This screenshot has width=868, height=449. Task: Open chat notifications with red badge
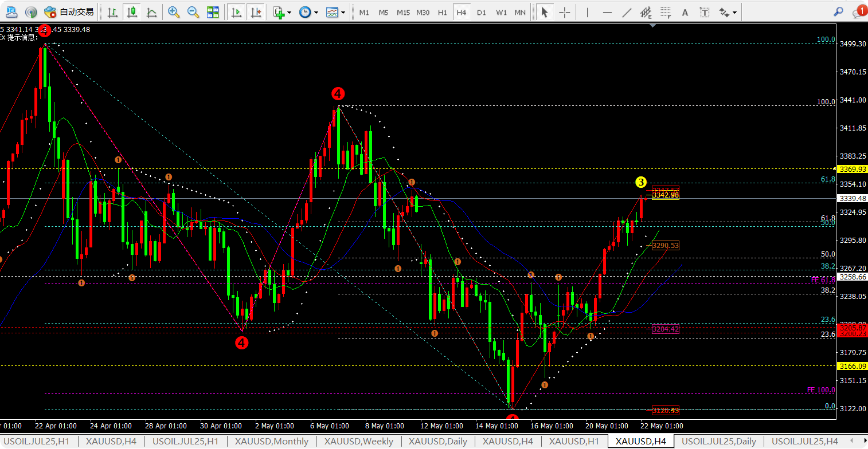[x=858, y=12]
